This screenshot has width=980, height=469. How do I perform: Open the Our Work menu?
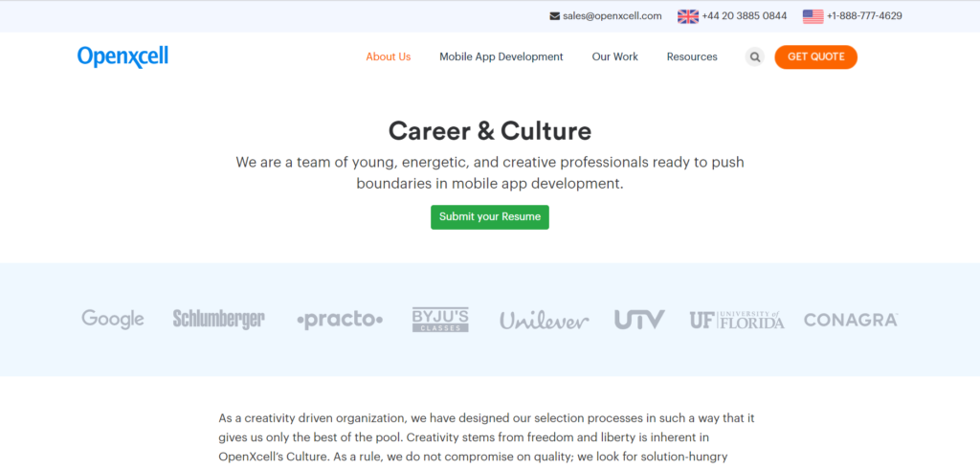(614, 57)
